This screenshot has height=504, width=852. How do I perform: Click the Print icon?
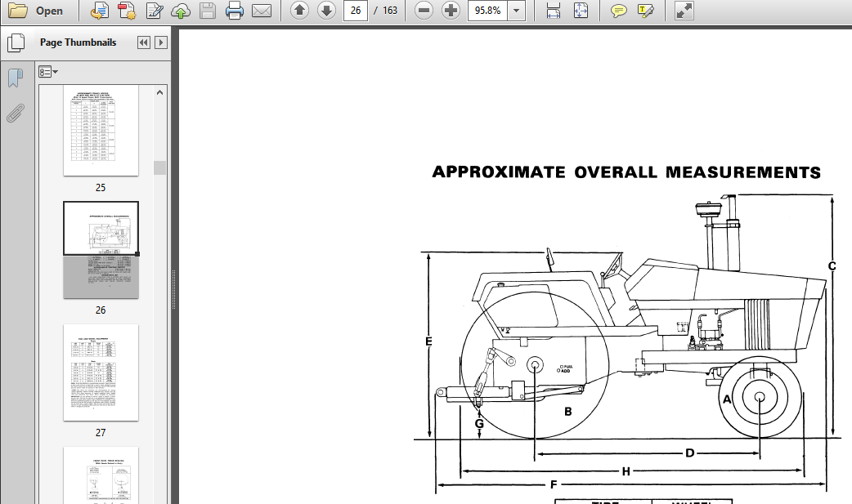(x=234, y=11)
